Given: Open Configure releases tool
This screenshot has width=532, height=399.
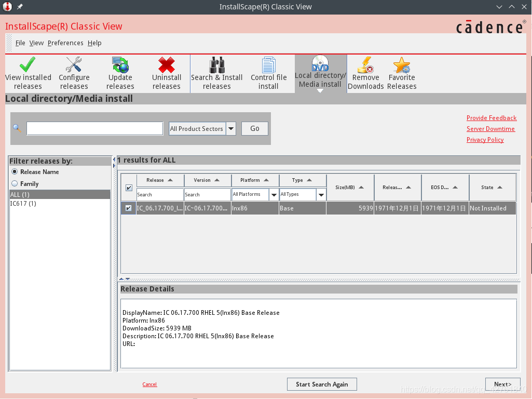Looking at the screenshot, I should [74, 74].
